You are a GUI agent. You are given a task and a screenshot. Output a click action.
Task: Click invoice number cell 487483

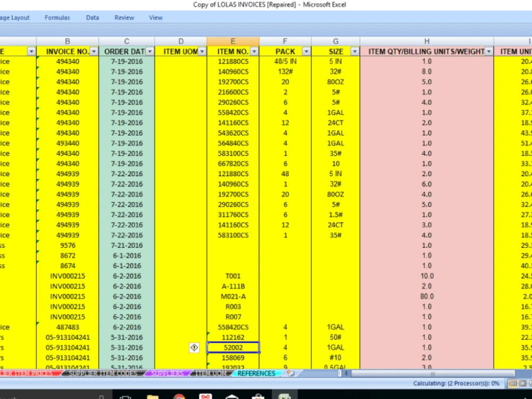[68, 327]
